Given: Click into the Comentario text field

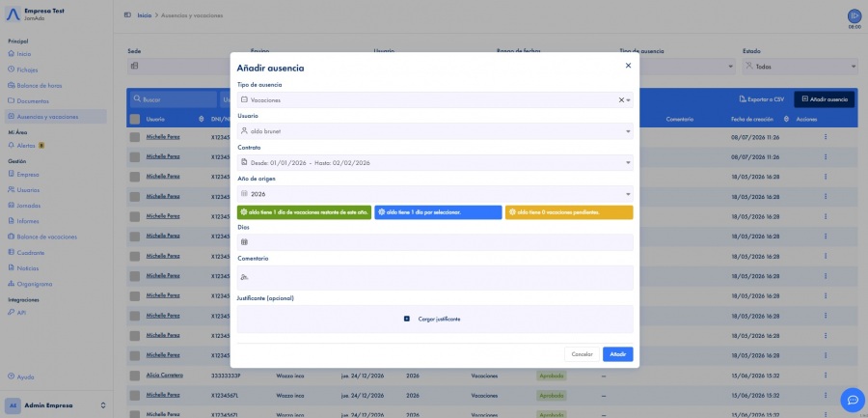Looking at the screenshot, I should pos(435,278).
